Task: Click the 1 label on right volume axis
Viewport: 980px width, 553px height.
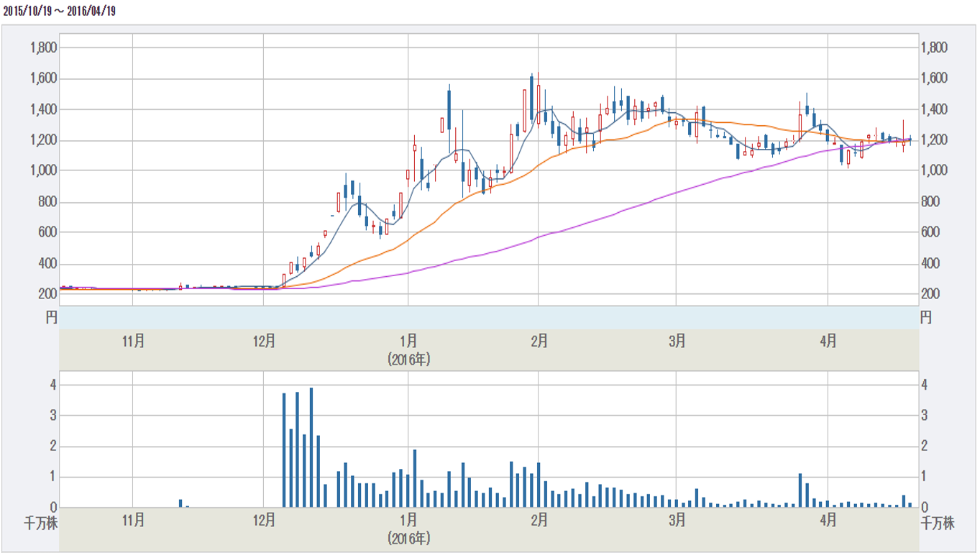Action: tap(925, 477)
